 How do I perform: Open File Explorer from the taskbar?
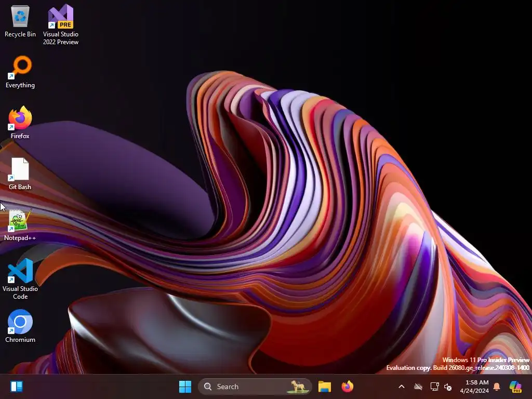pyautogui.click(x=325, y=387)
